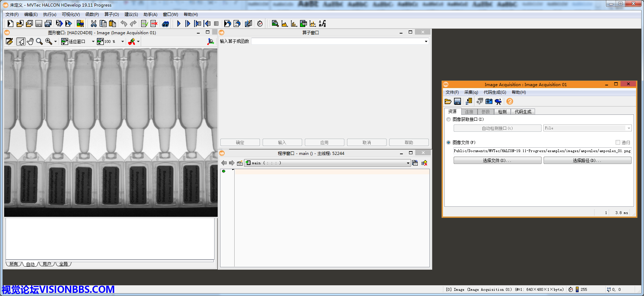Click the binoculars Find icon

[x=165, y=24]
